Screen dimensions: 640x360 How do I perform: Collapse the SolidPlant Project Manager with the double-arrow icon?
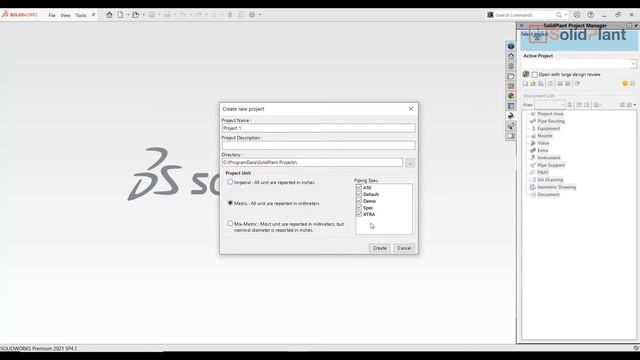click(522, 25)
